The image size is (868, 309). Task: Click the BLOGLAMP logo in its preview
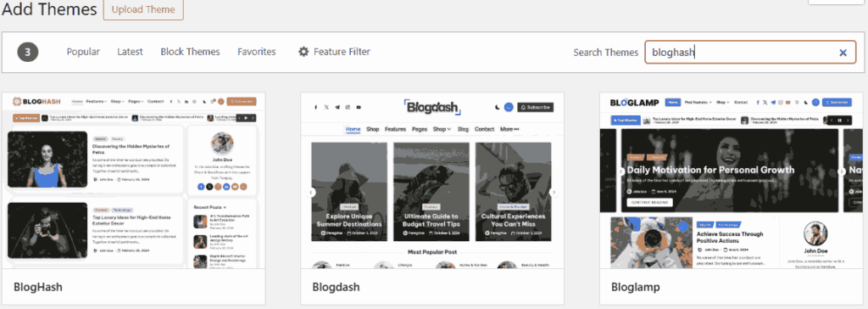(x=634, y=103)
